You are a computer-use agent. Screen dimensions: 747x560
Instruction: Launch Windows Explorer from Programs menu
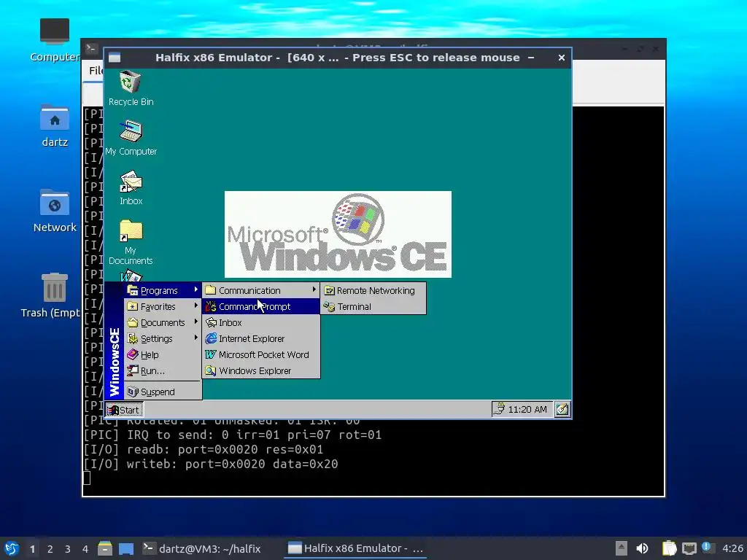pyautogui.click(x=260, y=371)
